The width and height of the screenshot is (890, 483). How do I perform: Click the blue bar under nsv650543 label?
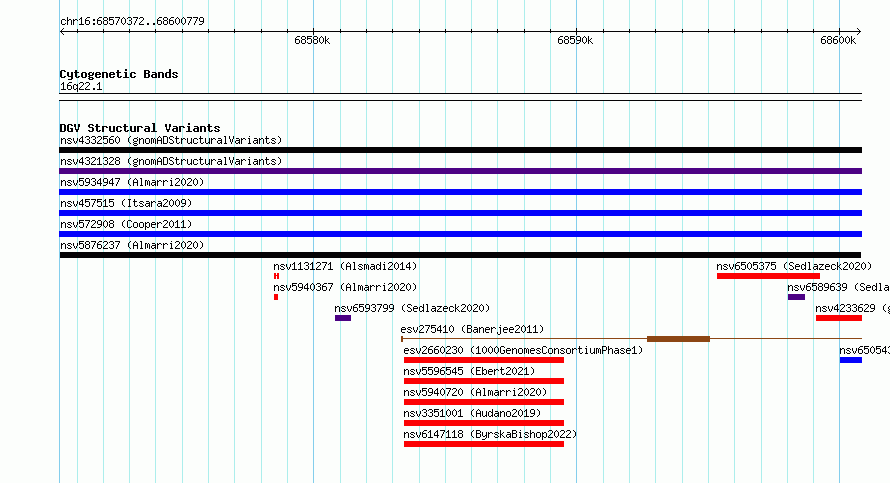(851, 360)
